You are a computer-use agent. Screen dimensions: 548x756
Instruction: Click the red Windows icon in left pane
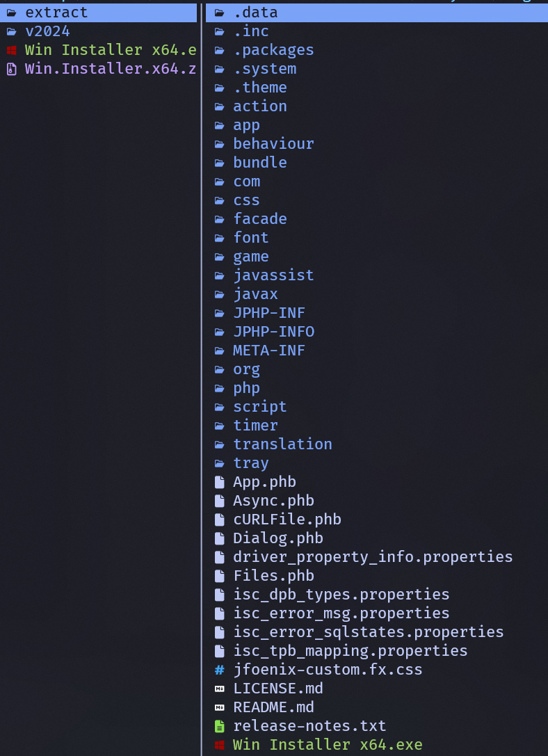coord(12,50)
